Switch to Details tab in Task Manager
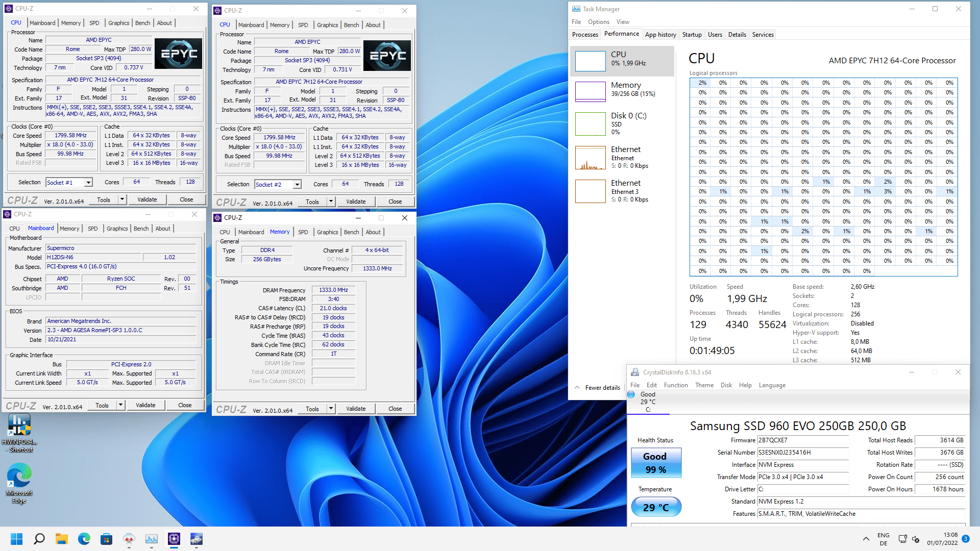This screenshot has width=980, height=551. pos(737,35)
